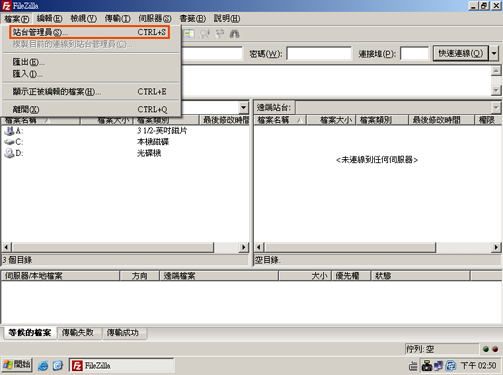Click the Internet Explorer quick launch icon
Screen dimensions: 503x375
click(x=43, y=366)
